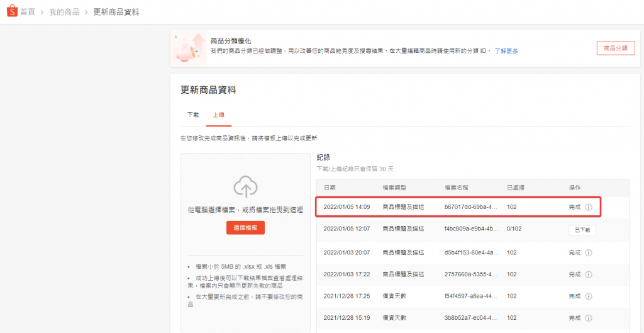
Task: Click file name d5b4f153-80e4-4a...
Action: tap(471, 252)
